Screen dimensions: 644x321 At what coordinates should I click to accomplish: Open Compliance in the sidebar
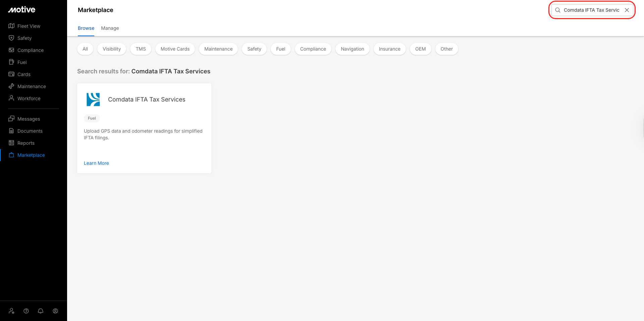(x=31, y=50)
